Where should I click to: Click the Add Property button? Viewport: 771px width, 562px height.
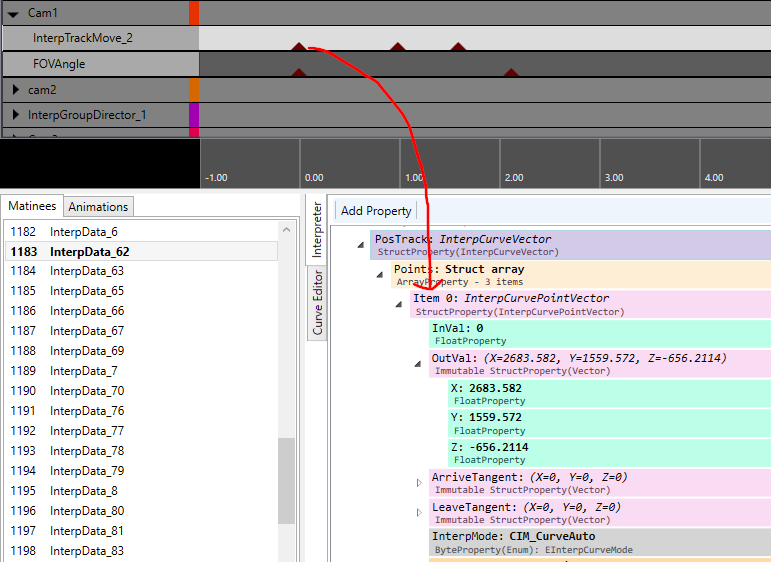[x=376, y=210]
